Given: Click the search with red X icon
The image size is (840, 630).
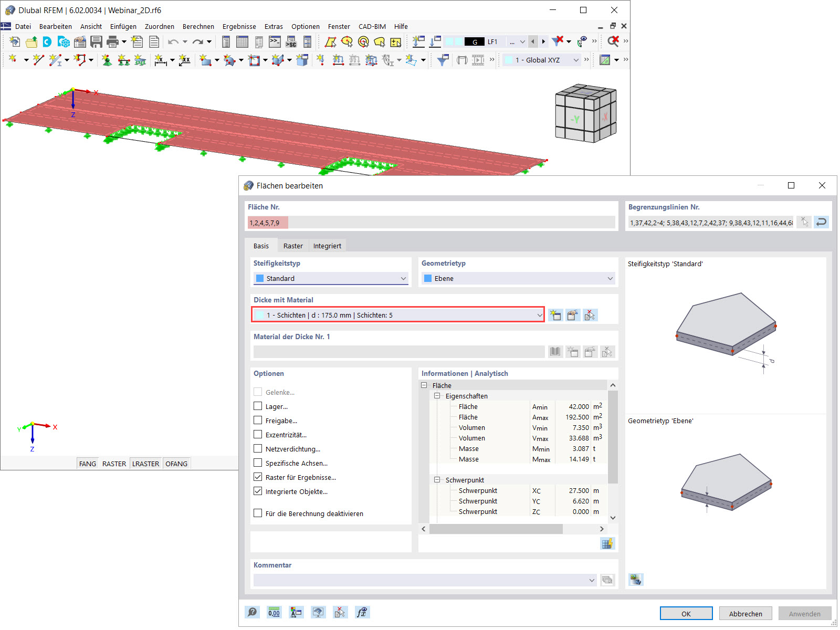Looking at the screenshot, I should pyautogui.click(x=613, y=41).
